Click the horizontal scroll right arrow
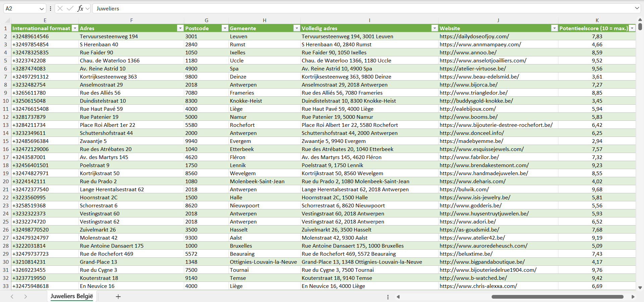Image resolution: width=644 pixels, height=302 pixels. pyautogui.click(x=633, y=297)
